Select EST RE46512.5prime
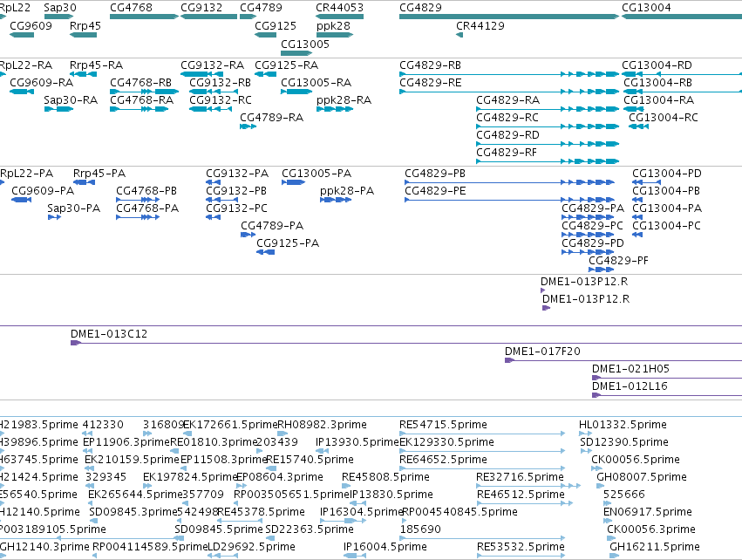 tap(525, 503)
